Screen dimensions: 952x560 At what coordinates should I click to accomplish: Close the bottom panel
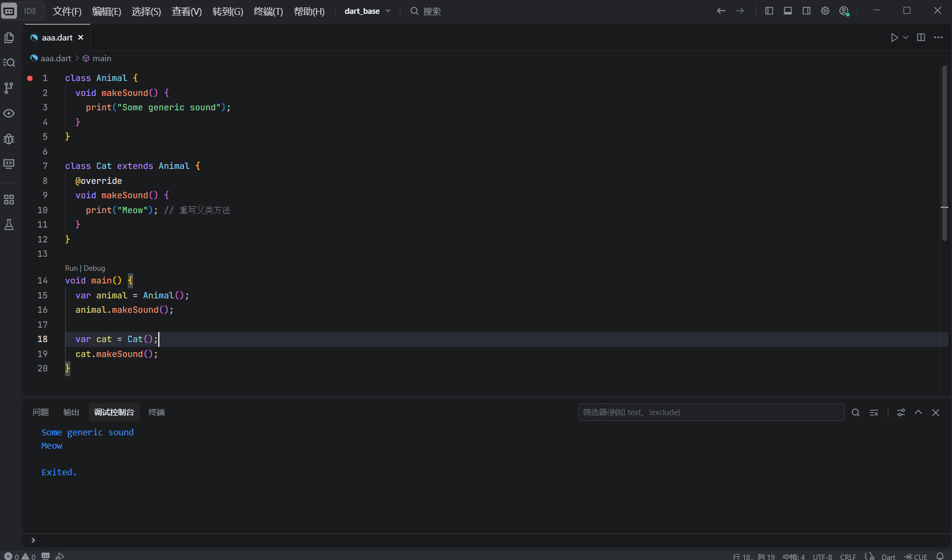pyautogui.click(x=935, y=412)
